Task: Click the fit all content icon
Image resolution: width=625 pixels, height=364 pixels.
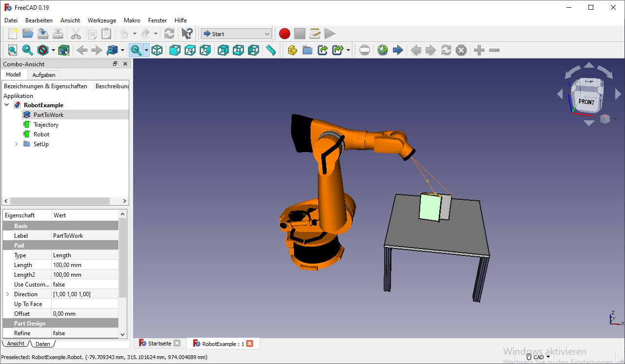Action: pos(12,50)
